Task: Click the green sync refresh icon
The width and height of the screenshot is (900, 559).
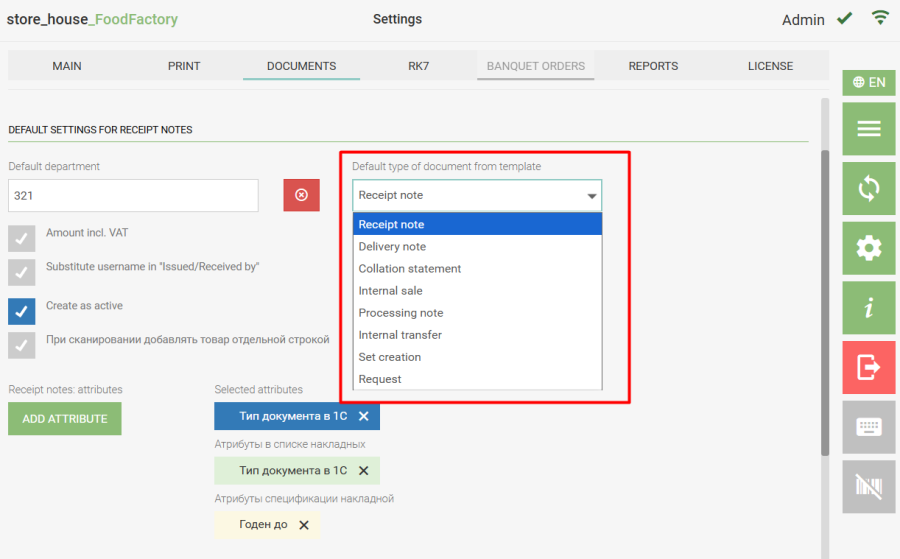Action: click(x=868, y=188)
